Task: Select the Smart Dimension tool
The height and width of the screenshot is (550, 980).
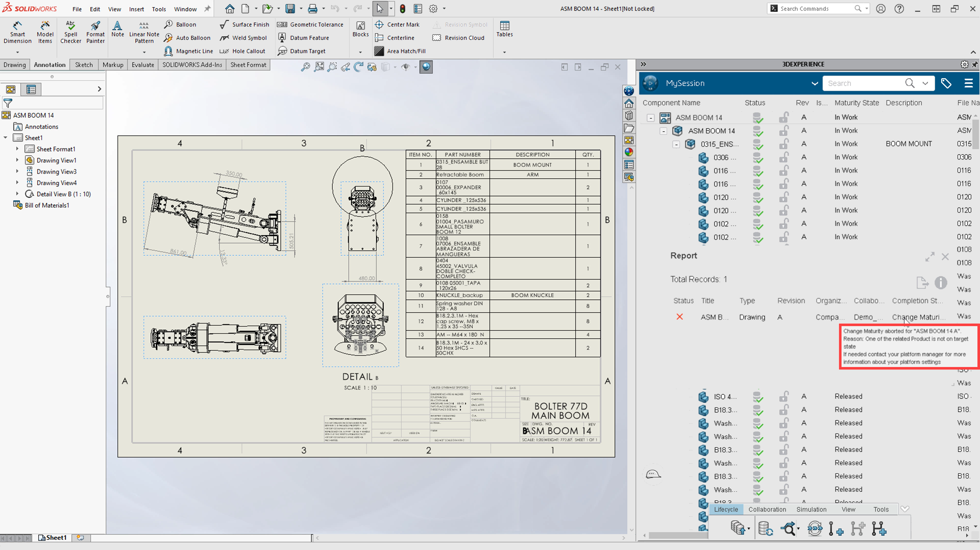Action: click(17, 32)
